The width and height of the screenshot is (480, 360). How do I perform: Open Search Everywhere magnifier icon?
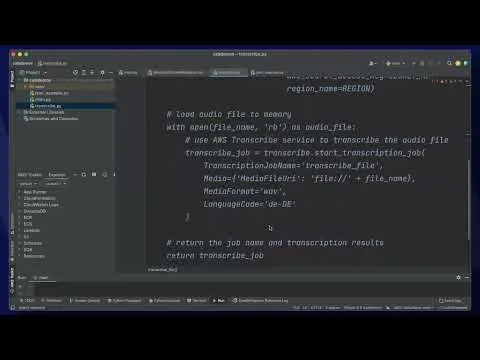coord(449,63)
